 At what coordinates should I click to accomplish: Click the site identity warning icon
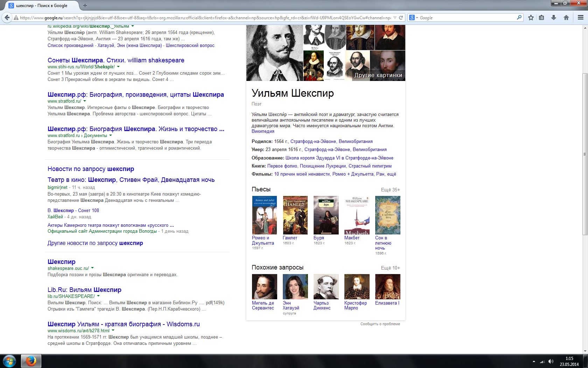point(16,18)
